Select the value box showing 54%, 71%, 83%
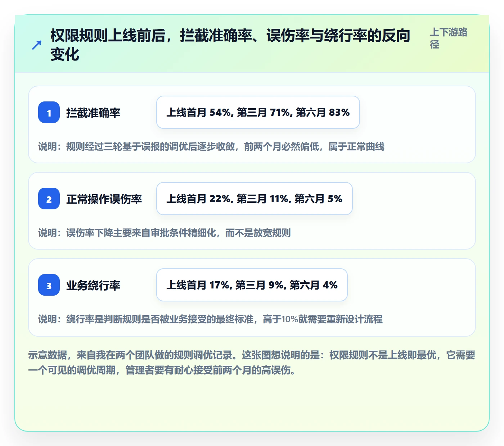The height and width of the screenshot is (446, 504). pyautogui.click(x=258, y=112)
